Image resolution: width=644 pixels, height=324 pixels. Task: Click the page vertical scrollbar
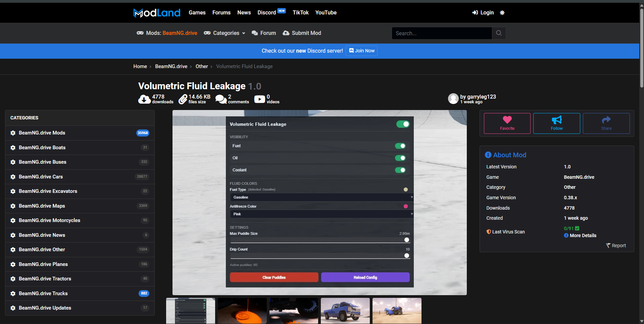tap(642, 49)
